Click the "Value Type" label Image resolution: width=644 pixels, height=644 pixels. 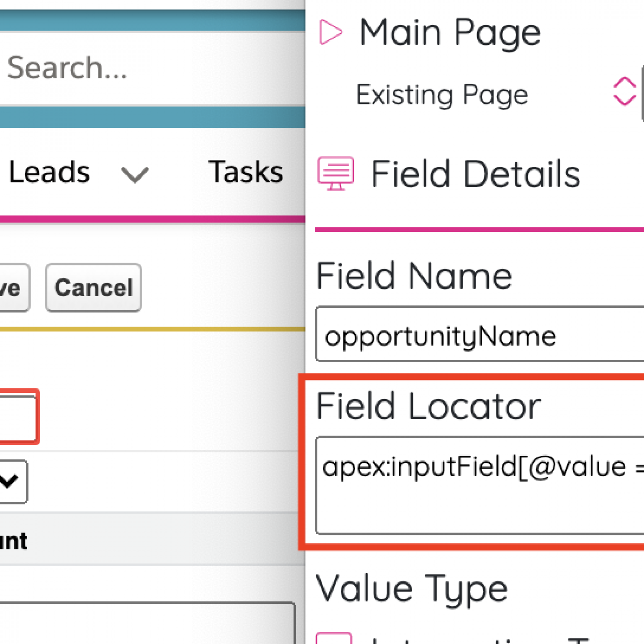point(412,590)
